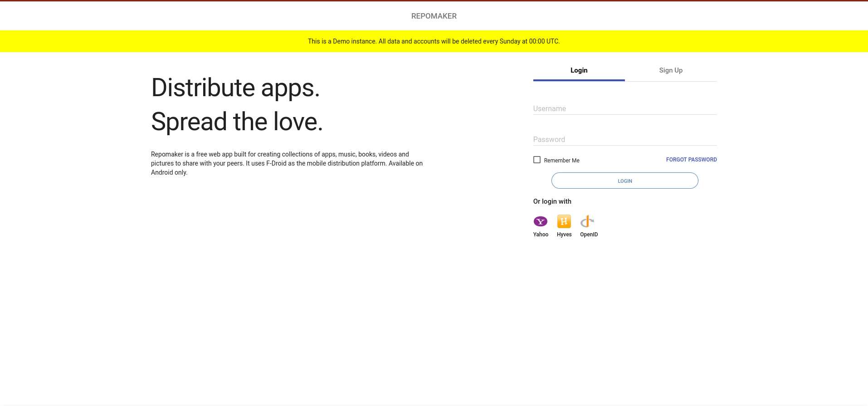Image resolution: width=868 pixels, height=406 pixels.
Task: Select the OpenID text label under its icon
Action: (x=589, y=235)
